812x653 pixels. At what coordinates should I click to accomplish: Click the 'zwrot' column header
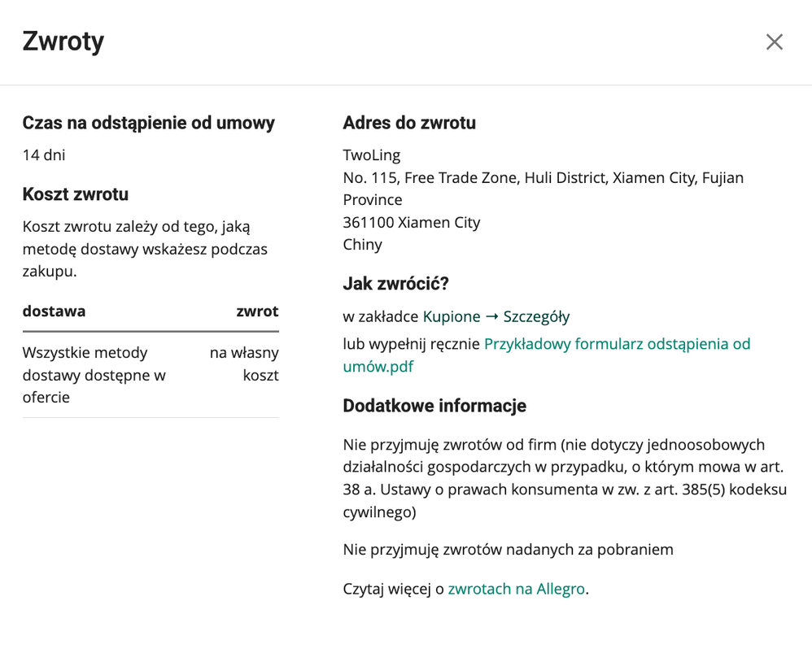pos(257,311)
